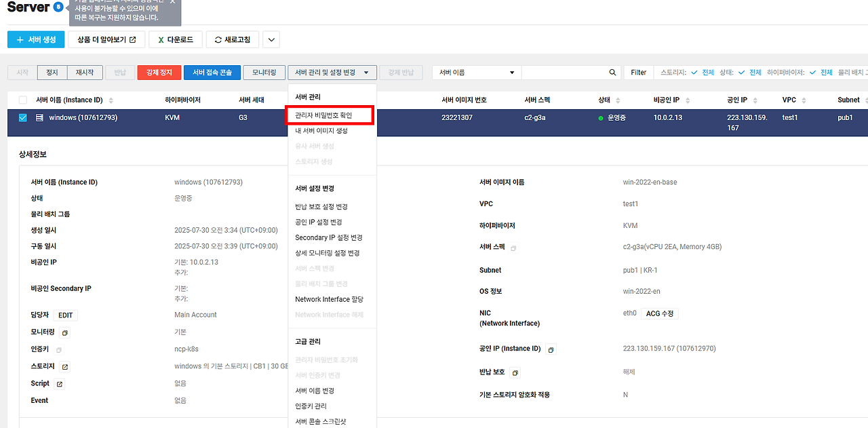Click the 서버 생성 create server button
This screenshot has width=868, height=428.
[36, 39]
